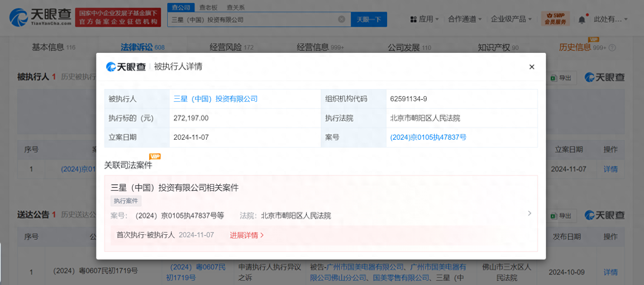The image size is (644, 285).
Task: Open (2024)粤0607民初1719号 case link
Action: [x=196, y=272]
